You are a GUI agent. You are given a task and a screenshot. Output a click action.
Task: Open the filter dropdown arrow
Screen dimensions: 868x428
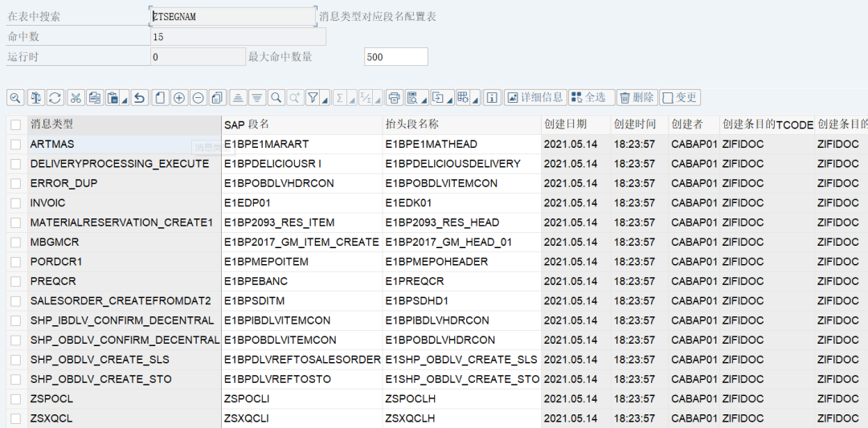pos(325,100)
